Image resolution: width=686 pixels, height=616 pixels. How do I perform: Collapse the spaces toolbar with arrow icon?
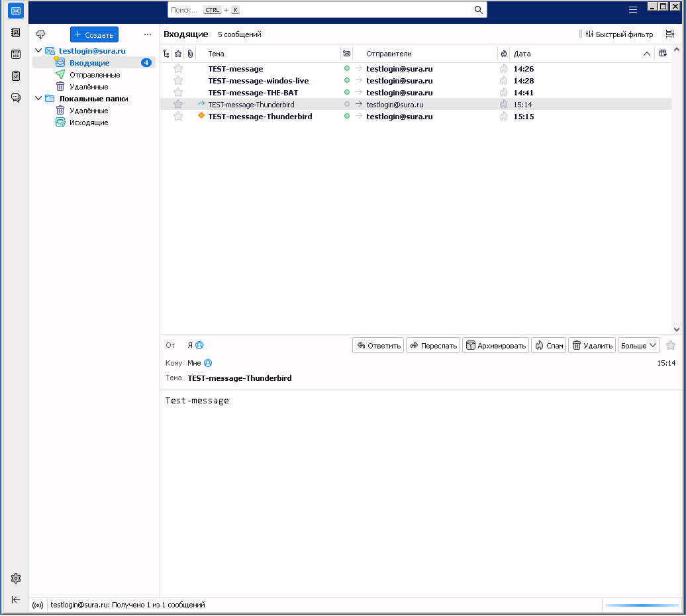point(16,600)
